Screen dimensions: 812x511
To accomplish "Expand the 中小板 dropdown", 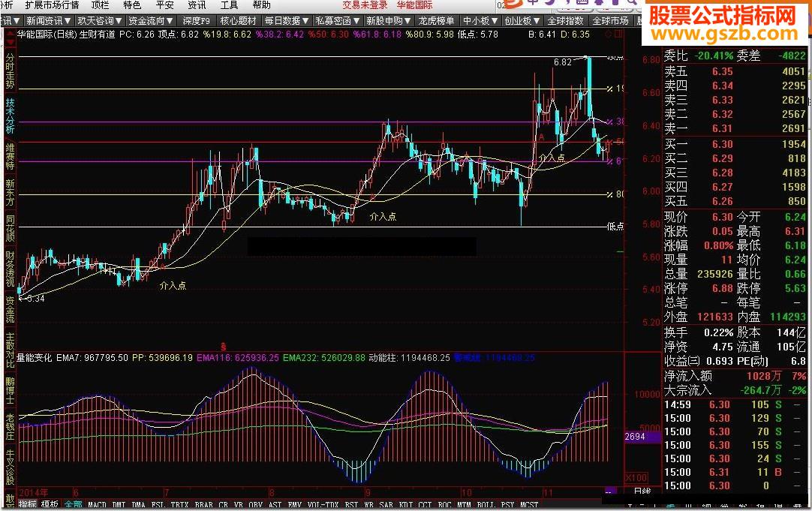I will coord(480,21).
